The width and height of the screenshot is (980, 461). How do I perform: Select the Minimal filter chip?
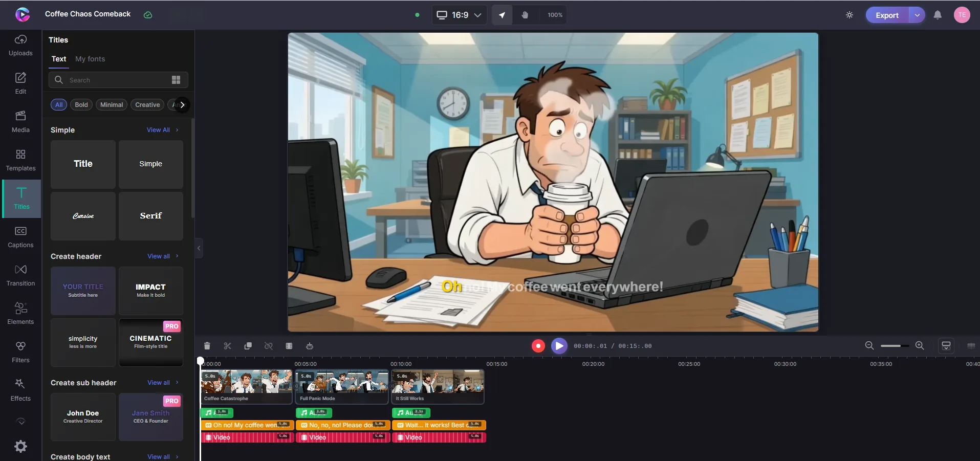(x=112, y=105)
